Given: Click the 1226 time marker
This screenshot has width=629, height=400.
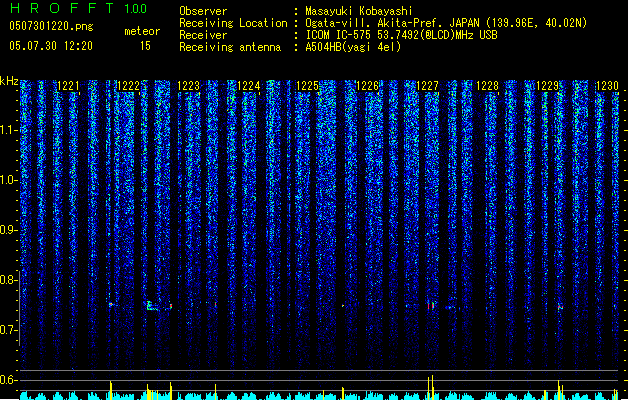Looking at the screenshot, I should tap(367, 86).
